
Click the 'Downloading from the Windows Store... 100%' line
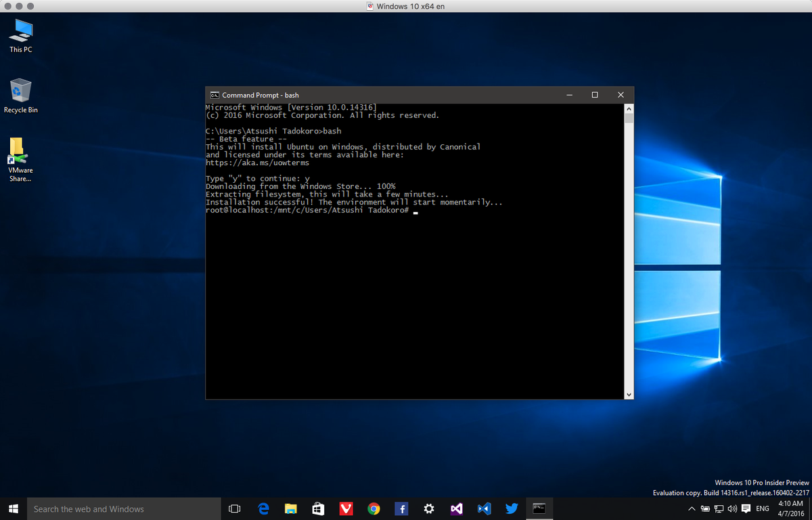pos(300,187)
